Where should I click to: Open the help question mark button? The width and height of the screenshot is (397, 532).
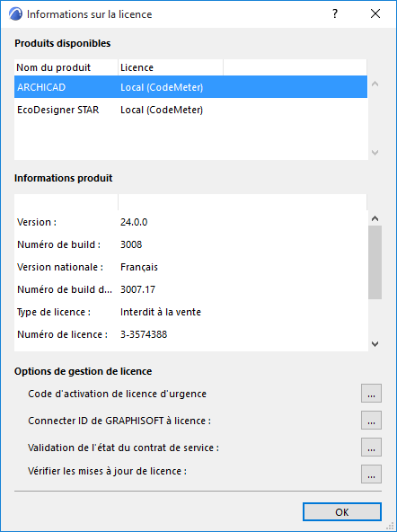click(335, 13)
